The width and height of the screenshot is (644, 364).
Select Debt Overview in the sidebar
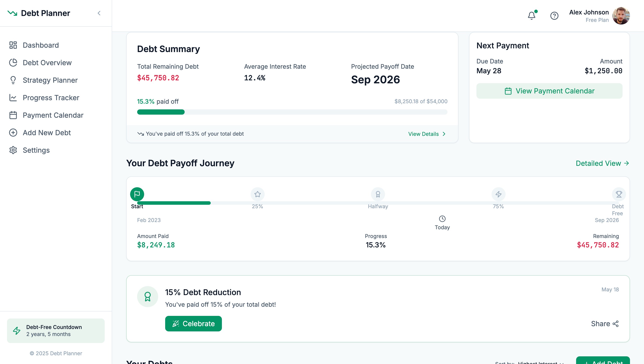[x=47, y=63]
